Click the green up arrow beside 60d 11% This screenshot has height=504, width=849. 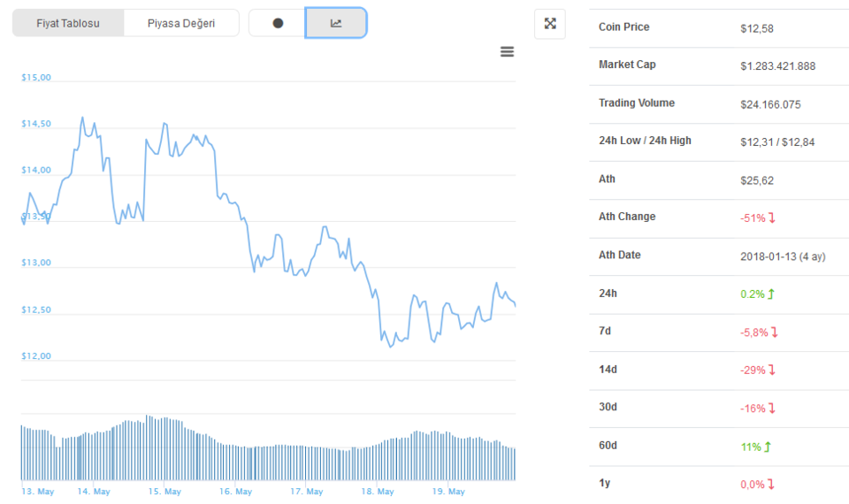coord(768,447)
